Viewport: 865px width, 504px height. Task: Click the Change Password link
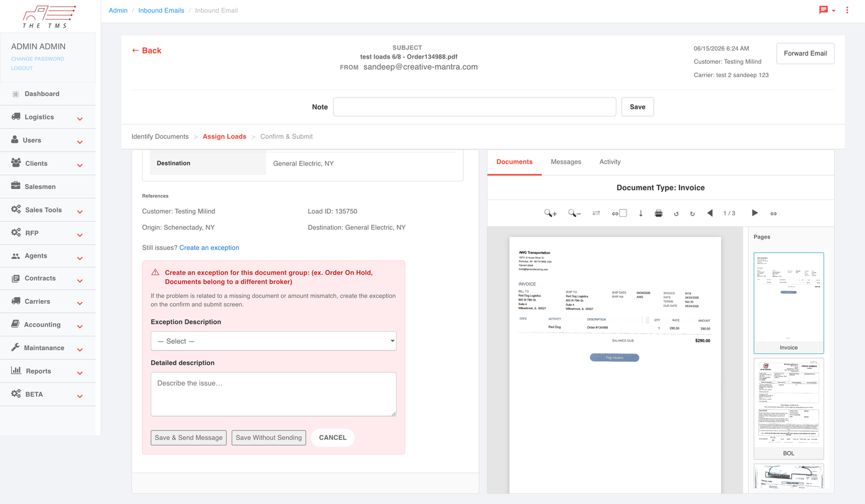click(x=38, y=59)
